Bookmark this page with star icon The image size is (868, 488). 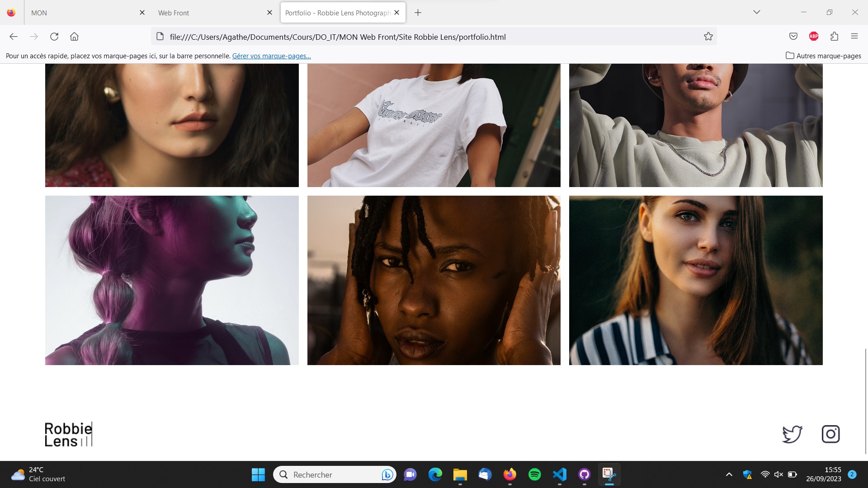tap(708, 37)
